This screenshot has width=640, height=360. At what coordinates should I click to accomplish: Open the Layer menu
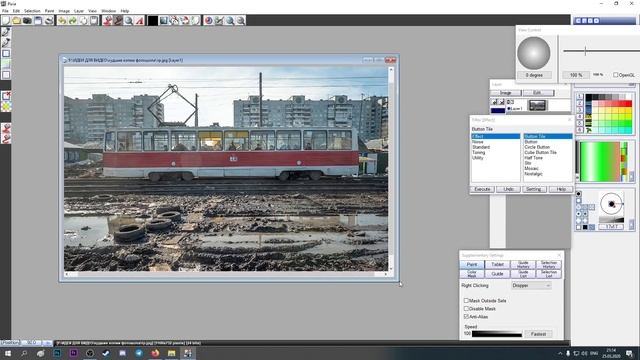(x=79, y=11)
